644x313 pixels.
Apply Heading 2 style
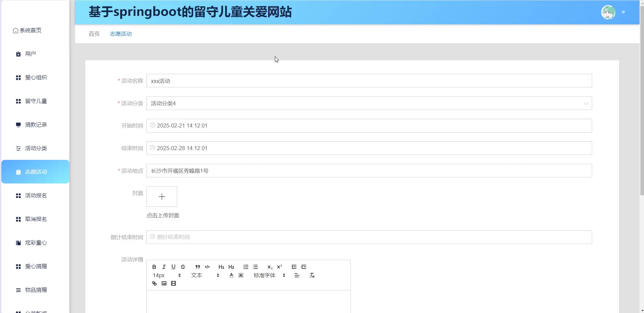(x=231, y=267)
